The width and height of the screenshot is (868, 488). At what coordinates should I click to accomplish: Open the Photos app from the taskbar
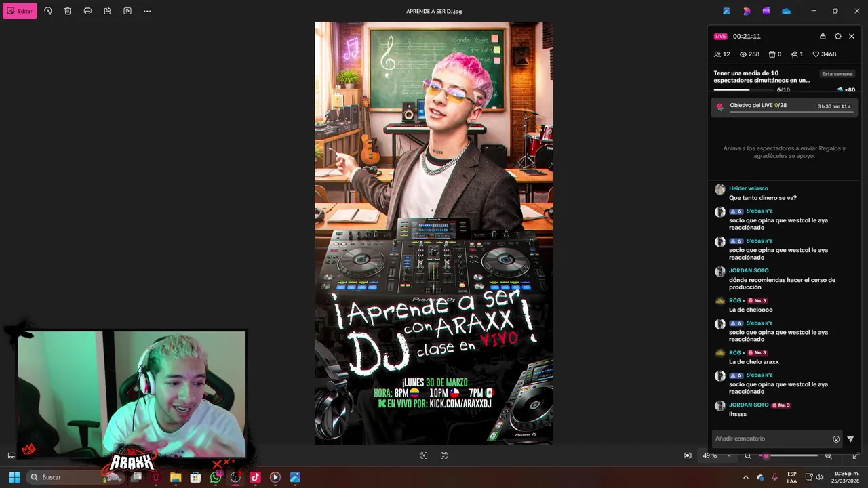pyautogui.click(x=295, y=477)
